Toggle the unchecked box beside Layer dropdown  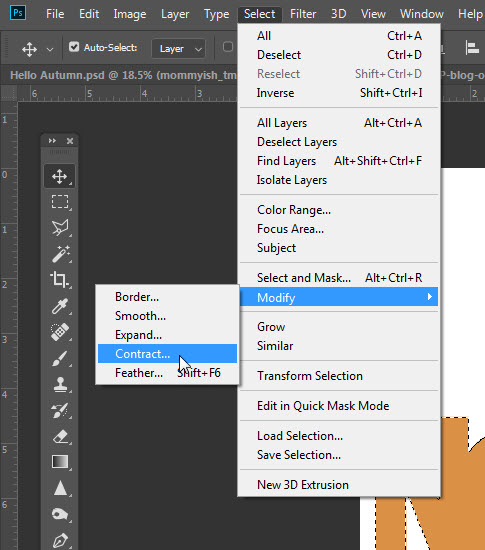[228, 47]
